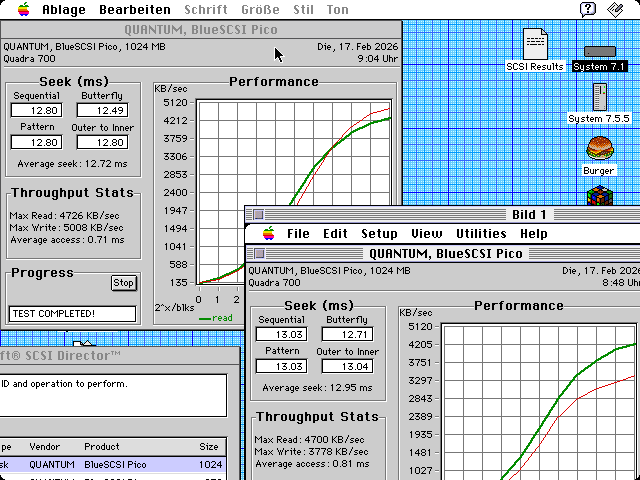
Task: Open the Setup menu in Bild 1 window
Action: (379, 234)
